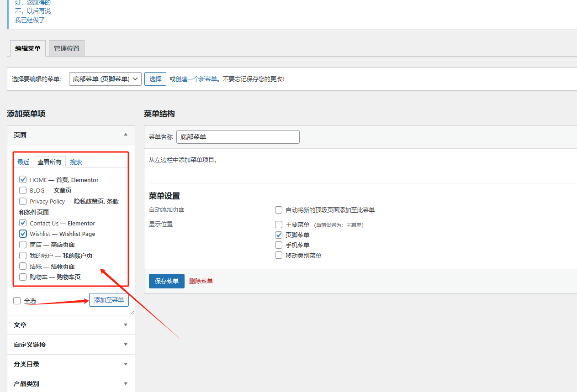Image resolution: width=577 pixels, height=392 pixels.
Task: Collapse the 页面 panel
Action: coord(125,135)
